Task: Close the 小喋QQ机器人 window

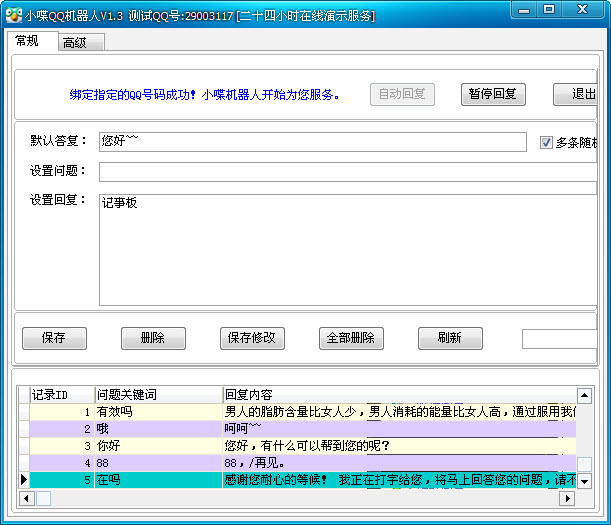Action: pos(583,9)
